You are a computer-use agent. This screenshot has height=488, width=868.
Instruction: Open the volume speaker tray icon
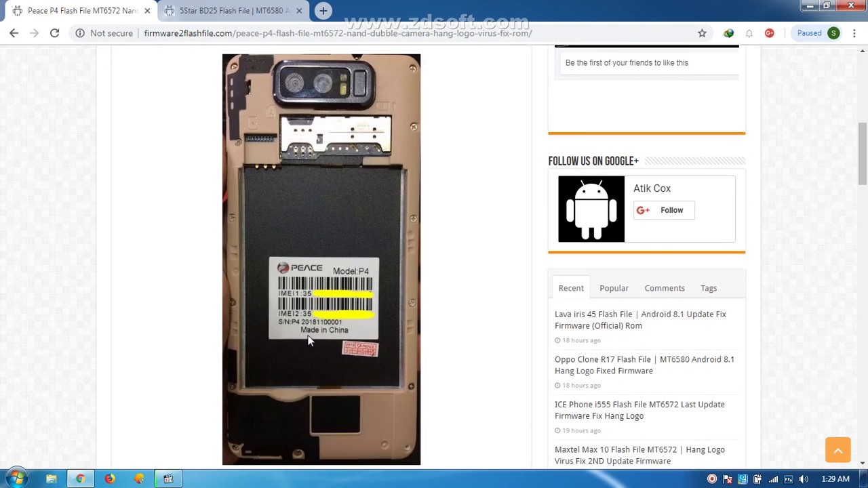point(804,479)
